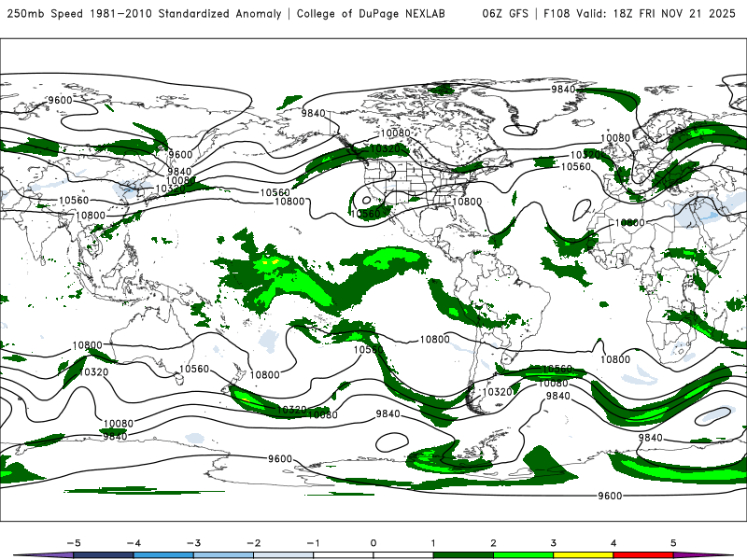Click the '-2' colorbar tick label
This screenshot has height=560, width=747.
253,543
